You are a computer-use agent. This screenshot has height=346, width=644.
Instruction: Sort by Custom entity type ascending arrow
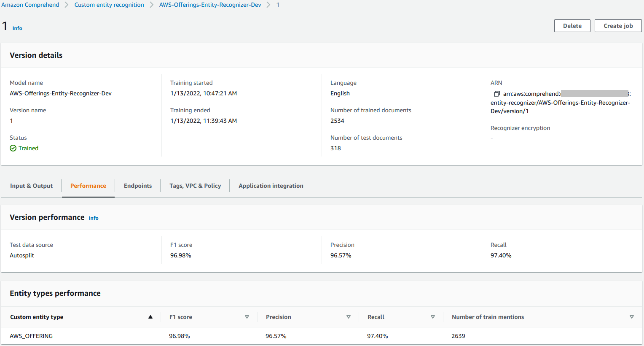click(150, 317)
